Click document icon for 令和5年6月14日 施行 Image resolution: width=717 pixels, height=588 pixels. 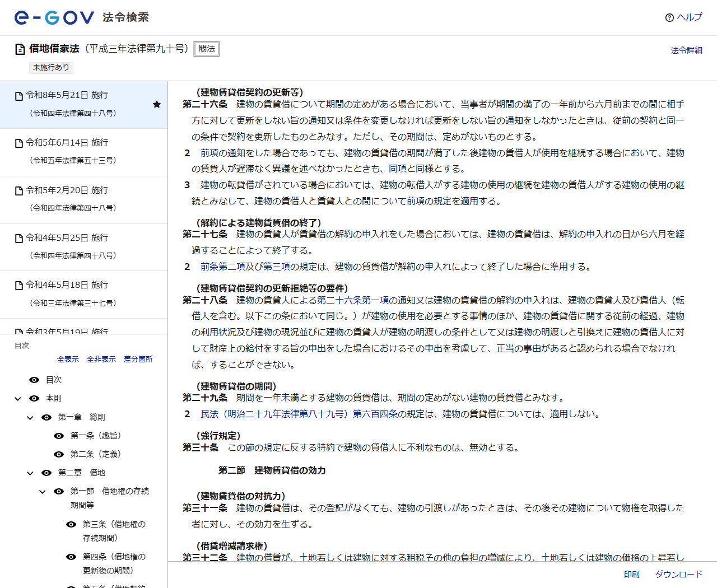pos(19,143)
